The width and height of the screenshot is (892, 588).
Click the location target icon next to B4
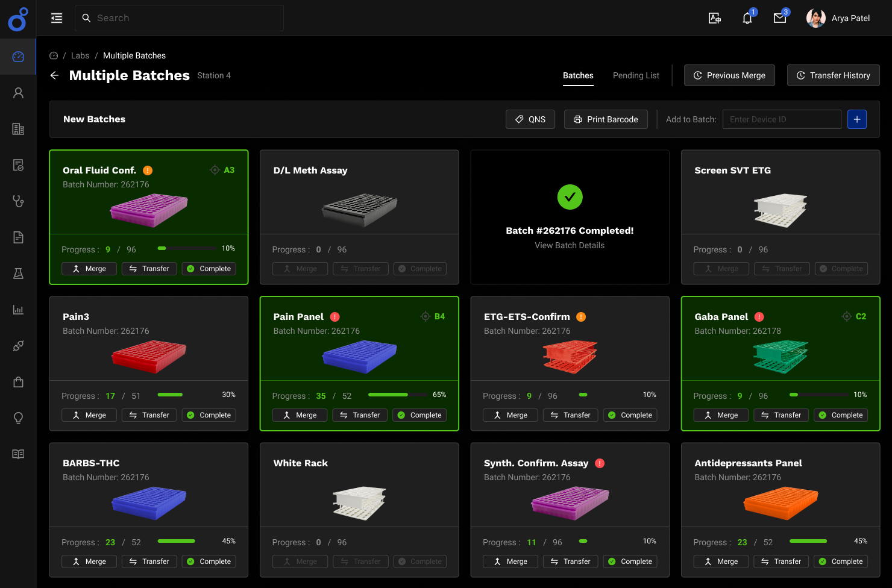click(426, 316)
